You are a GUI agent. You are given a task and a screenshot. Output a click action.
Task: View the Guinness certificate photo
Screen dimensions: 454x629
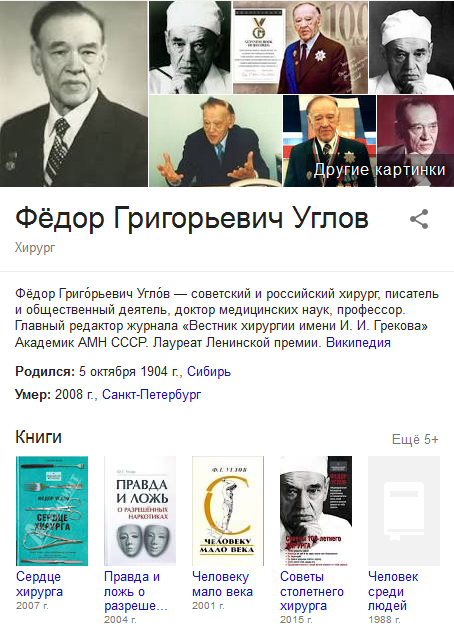pos(300,47)
